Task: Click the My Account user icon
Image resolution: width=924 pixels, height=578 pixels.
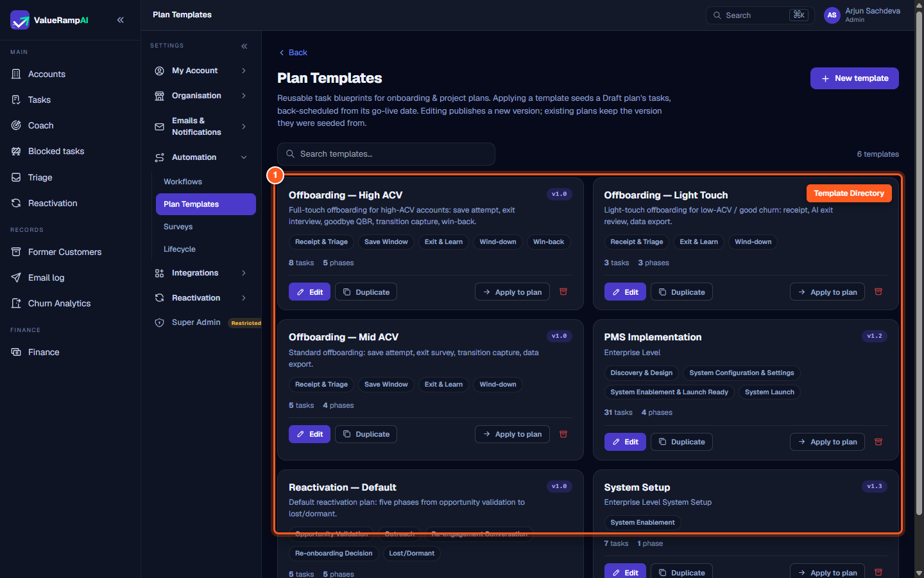Action: 160,71
